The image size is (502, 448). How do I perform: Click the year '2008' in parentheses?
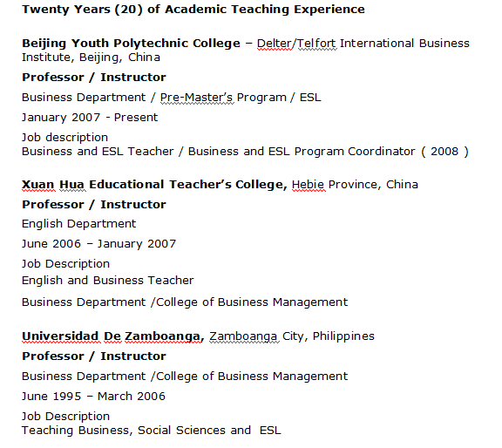[x=444, y=152]
